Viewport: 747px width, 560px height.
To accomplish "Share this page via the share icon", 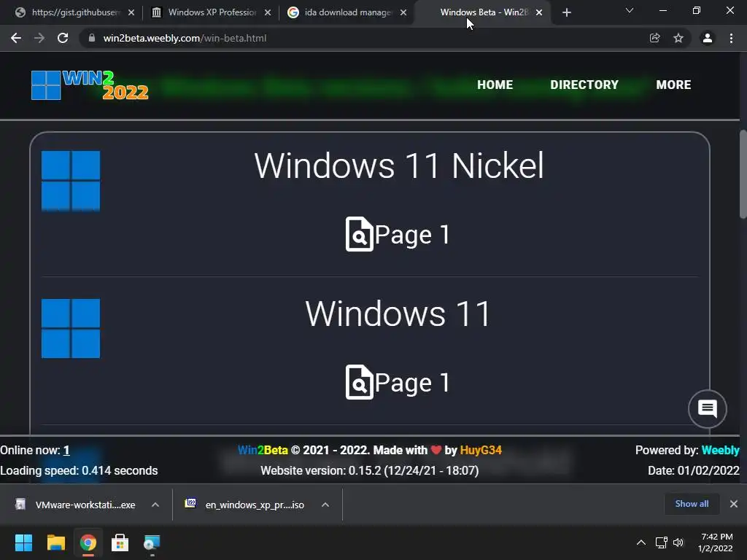I will pyautogui.click(x=654, y=38).
